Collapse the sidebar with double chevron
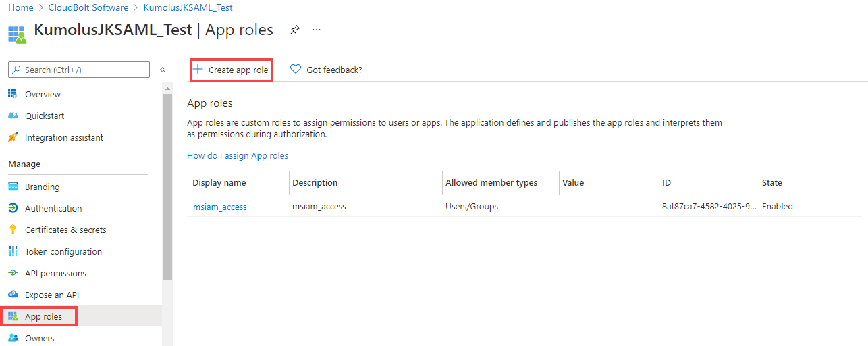 (163, 70)
